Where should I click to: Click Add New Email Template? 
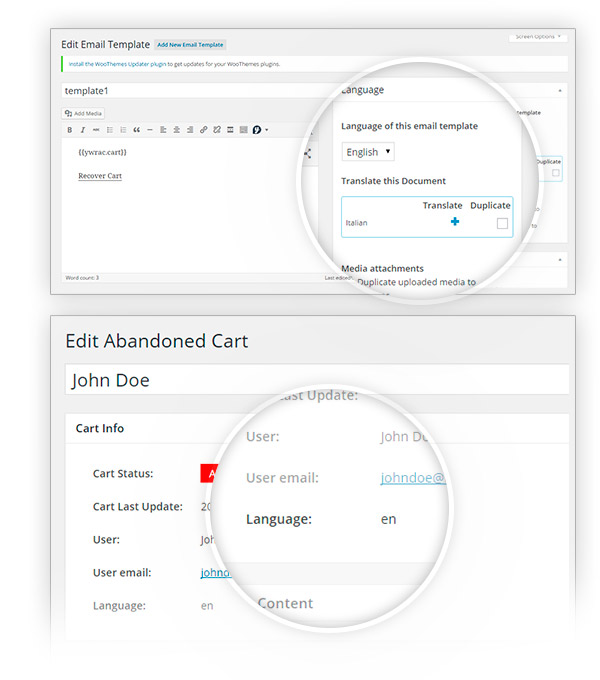pos(190,45)
